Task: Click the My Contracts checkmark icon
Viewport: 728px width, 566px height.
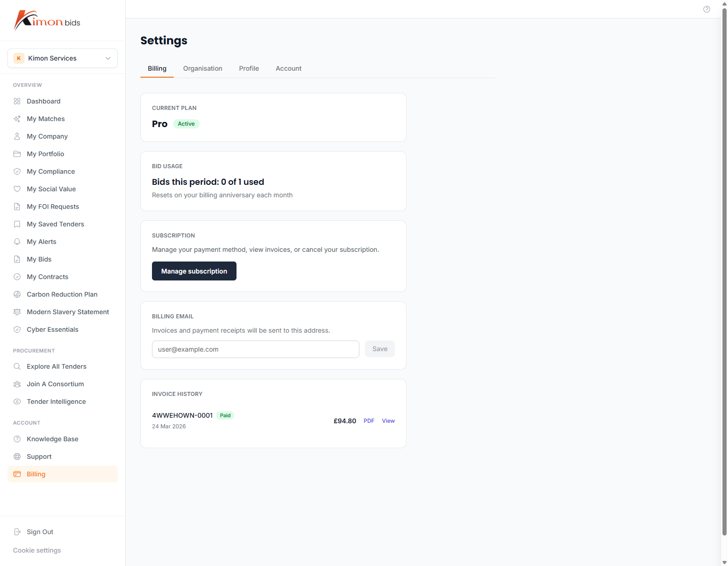Action: click(17, 277)
